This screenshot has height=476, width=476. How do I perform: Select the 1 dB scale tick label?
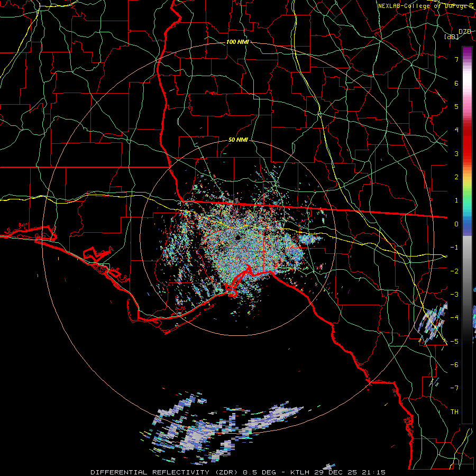tap(456, 200)
